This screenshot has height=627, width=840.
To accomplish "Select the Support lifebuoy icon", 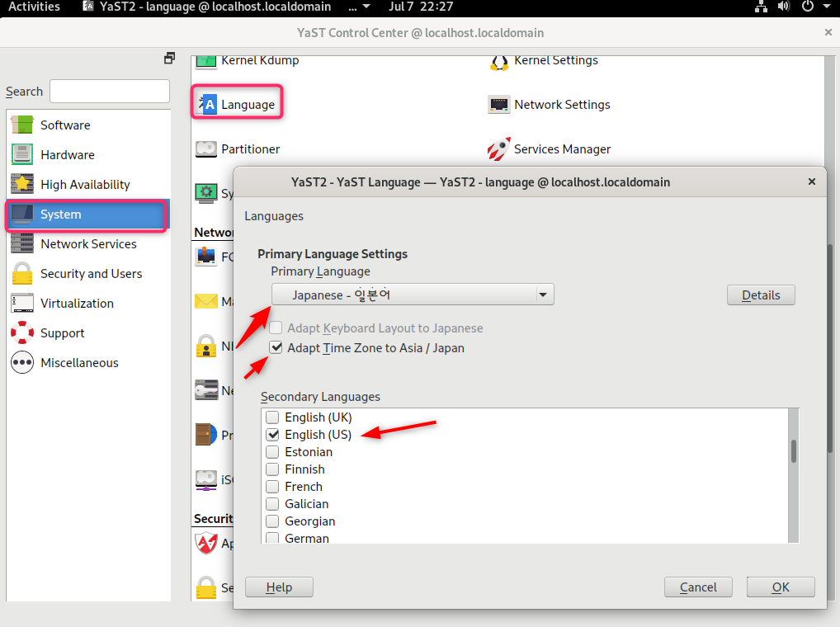I will pos(22,332).
